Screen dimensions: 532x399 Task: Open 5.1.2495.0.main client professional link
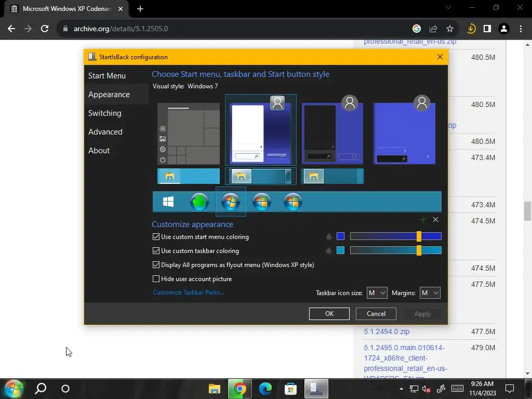(x=405, y=363)
